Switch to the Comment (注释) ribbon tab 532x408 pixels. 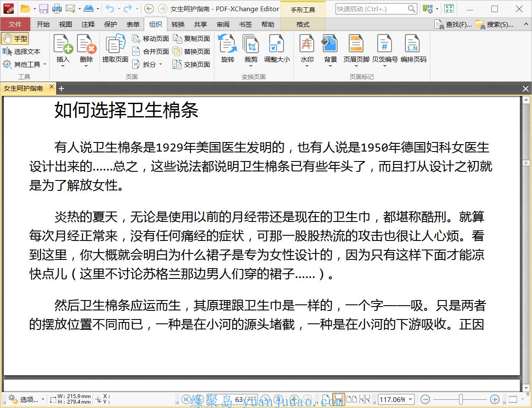(x=88, y=25)
